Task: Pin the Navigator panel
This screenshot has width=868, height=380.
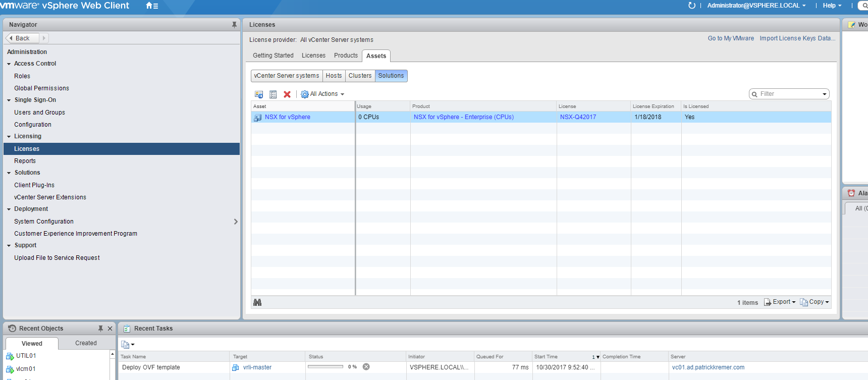Action: (x=234, y=25)
